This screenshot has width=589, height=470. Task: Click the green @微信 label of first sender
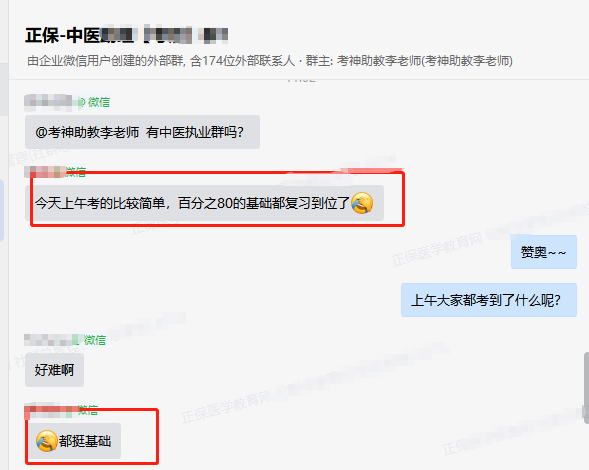pyautogui.click(x=95, y=102)
